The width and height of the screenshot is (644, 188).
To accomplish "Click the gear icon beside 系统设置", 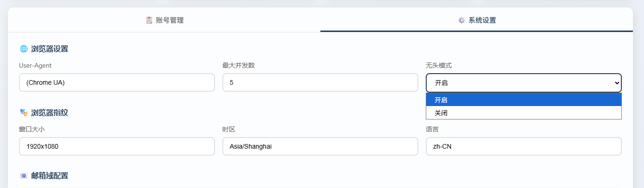I will (461, 20).
